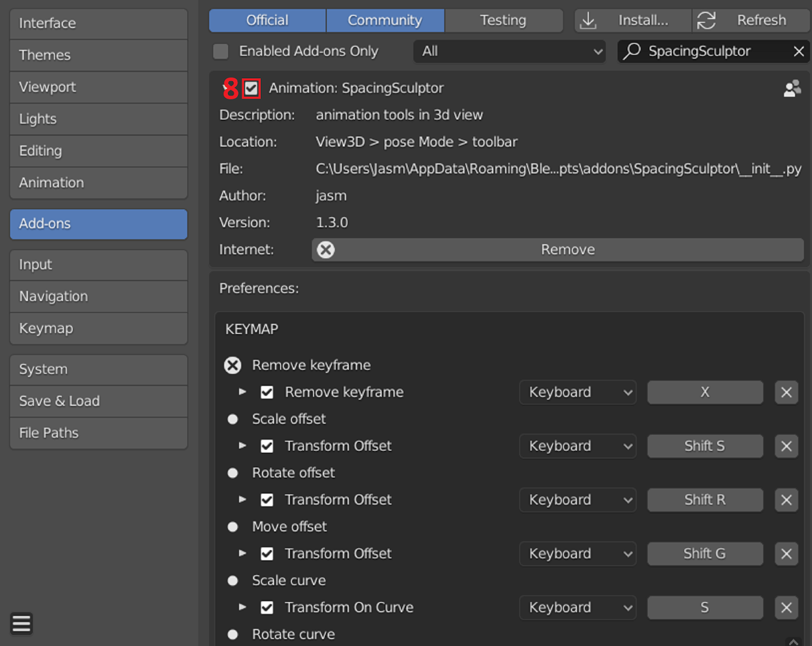Viewport: 812px width, 646px height.
Task: Disable the SpacingSculptor add-on checkbox
Action: (x=251, y=88)
